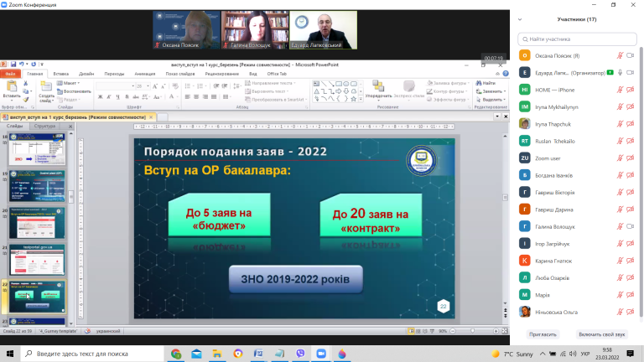Open Viber in the Windows taskbar

[300, 354]
